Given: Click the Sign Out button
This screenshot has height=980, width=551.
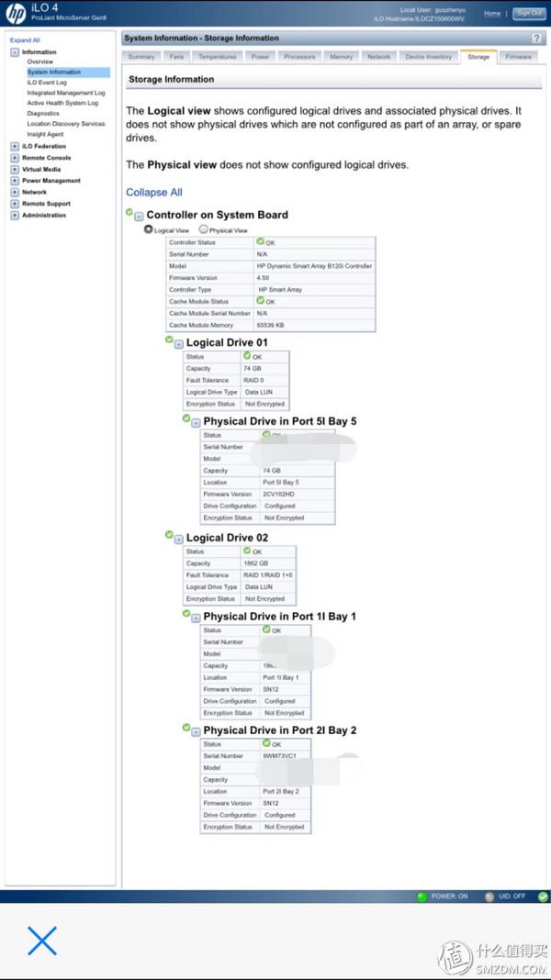Looking at the screenshot, I should coord(528,13).
